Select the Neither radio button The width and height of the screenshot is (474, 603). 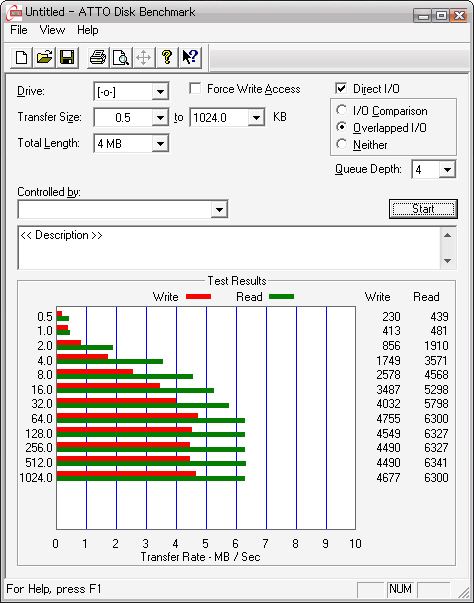(x=341, y=144)
